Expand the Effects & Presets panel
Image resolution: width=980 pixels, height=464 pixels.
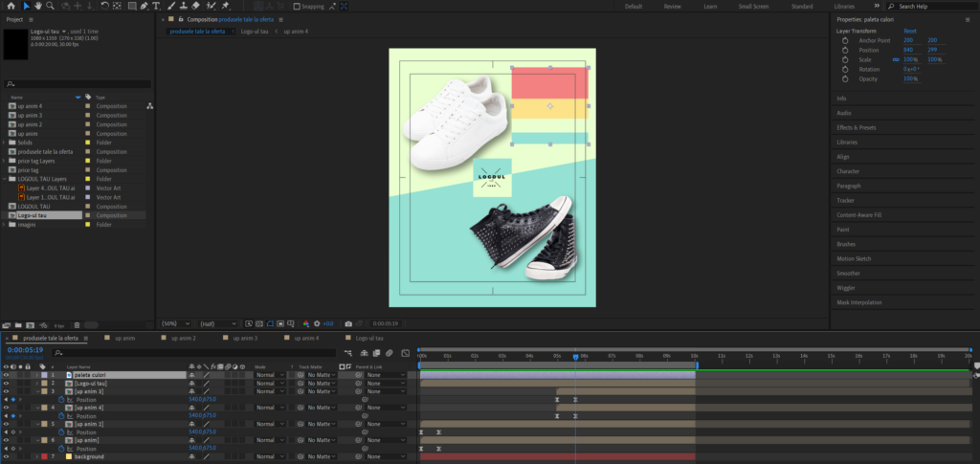tap(856, 127)
